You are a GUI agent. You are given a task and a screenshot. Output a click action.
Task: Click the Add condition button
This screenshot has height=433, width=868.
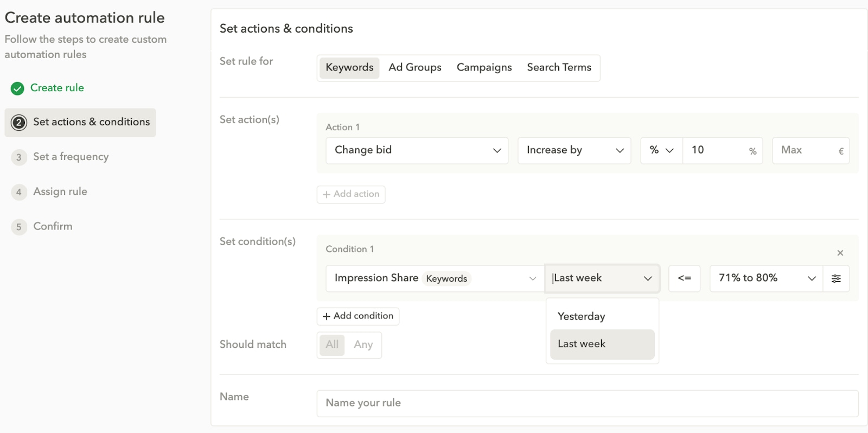[358, 316]
